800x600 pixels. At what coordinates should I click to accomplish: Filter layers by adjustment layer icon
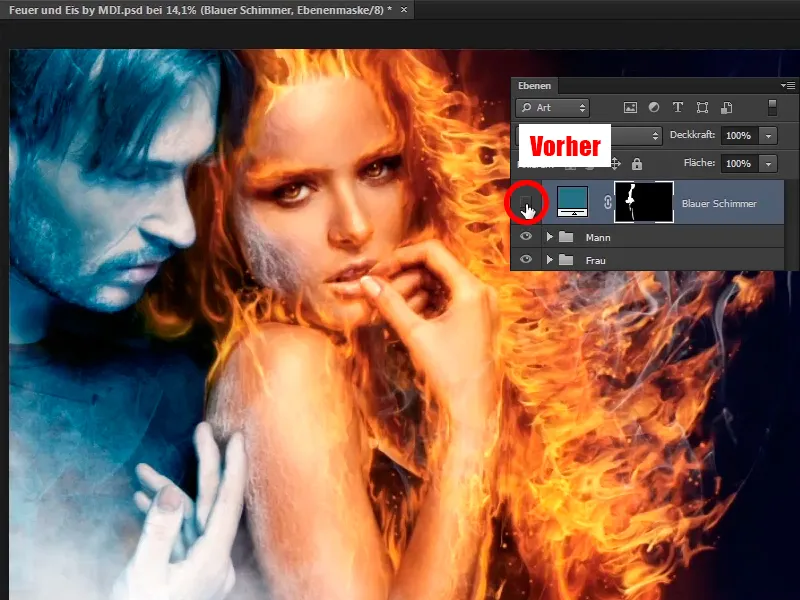[654, 107]
